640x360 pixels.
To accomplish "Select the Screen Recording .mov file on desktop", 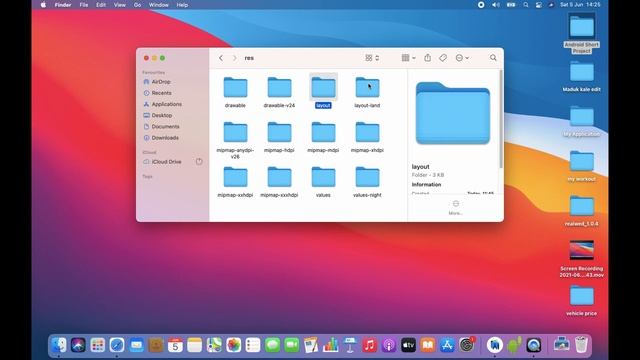I will coord(582,250).
